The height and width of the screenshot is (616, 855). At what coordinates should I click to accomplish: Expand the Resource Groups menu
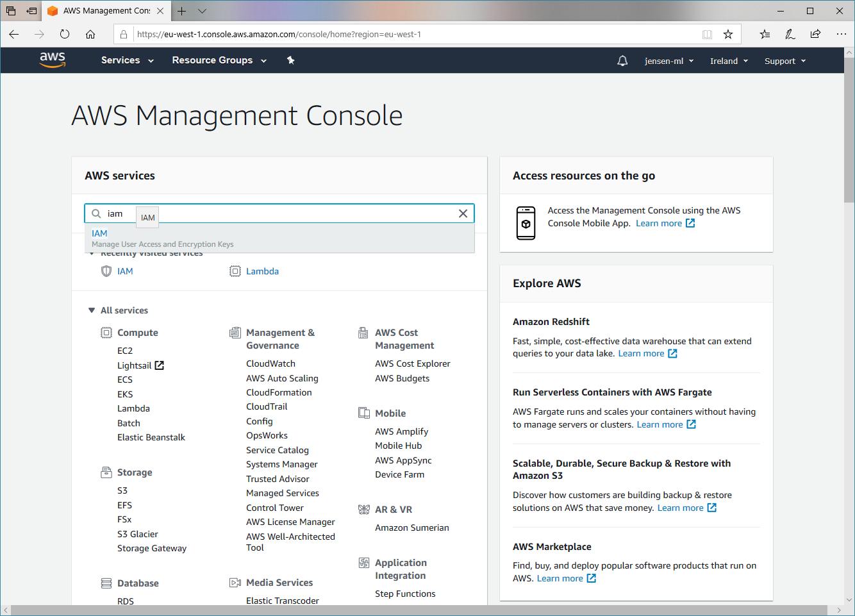tap(219, 60)
